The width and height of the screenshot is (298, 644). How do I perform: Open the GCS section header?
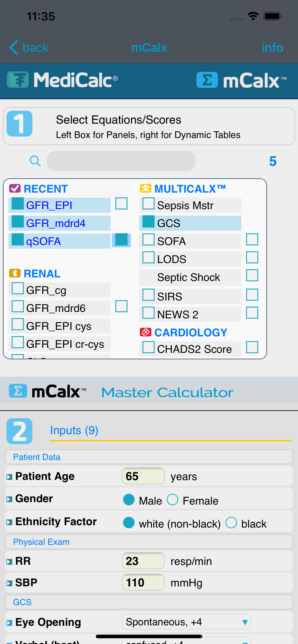coord(149,602)
